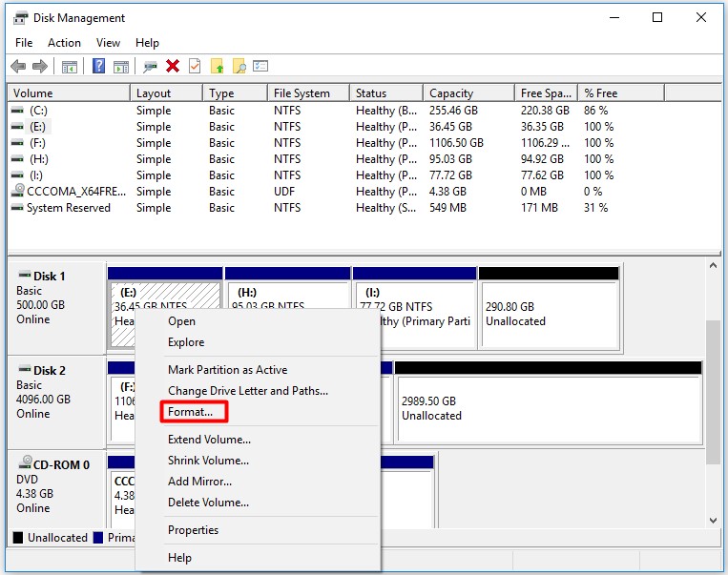Open the Action menu
Image resolution: width=728 pixels, height=575 pixels.
click(x=64, y=43)
